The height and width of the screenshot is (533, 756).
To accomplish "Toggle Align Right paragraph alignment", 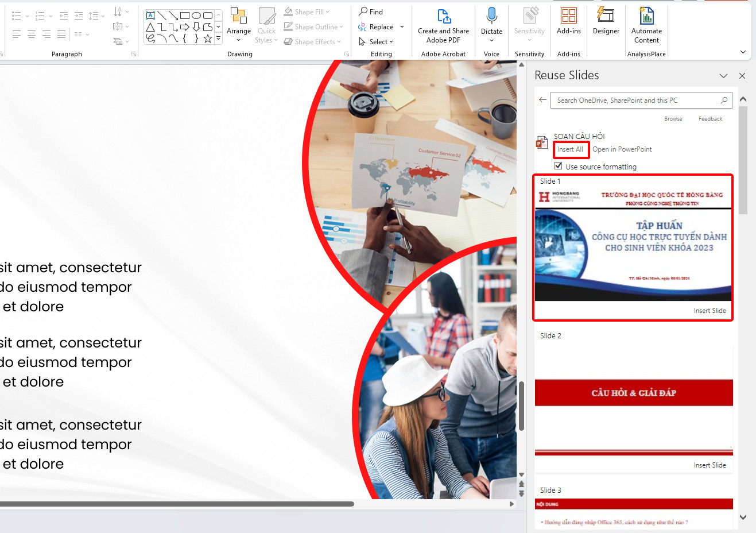I will click(x=46, y=34).
